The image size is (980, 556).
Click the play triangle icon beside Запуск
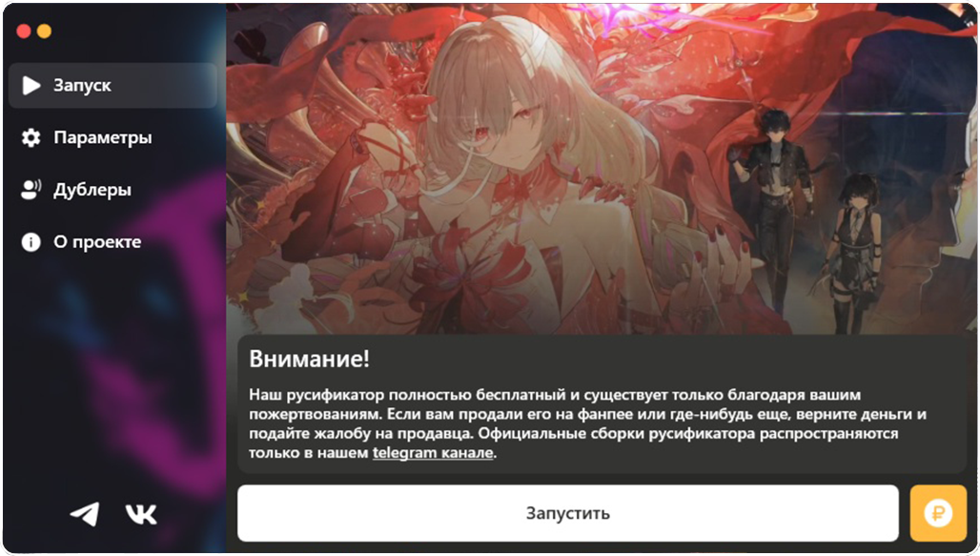31,85
